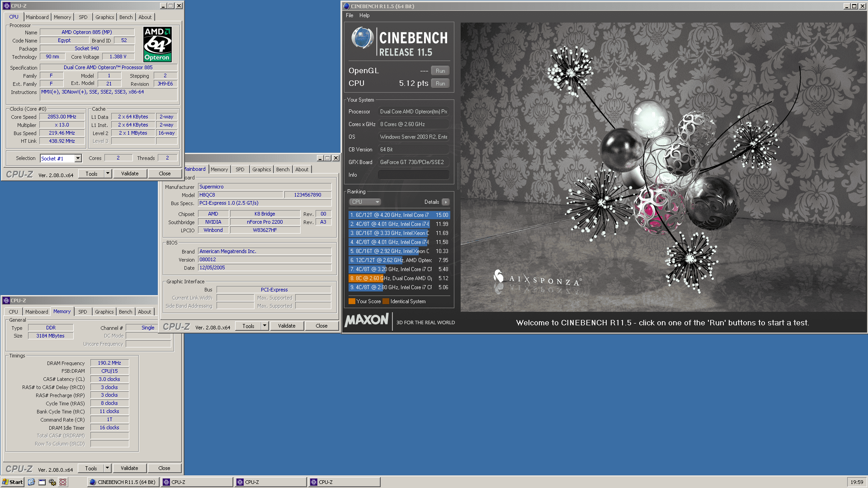
Task: Click the Info input field in Cinebench
Action: pos(413,175)
